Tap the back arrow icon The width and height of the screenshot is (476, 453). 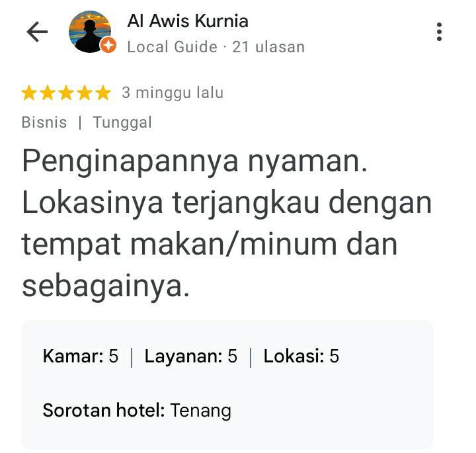pyautogui.click(x=37, y=32)
